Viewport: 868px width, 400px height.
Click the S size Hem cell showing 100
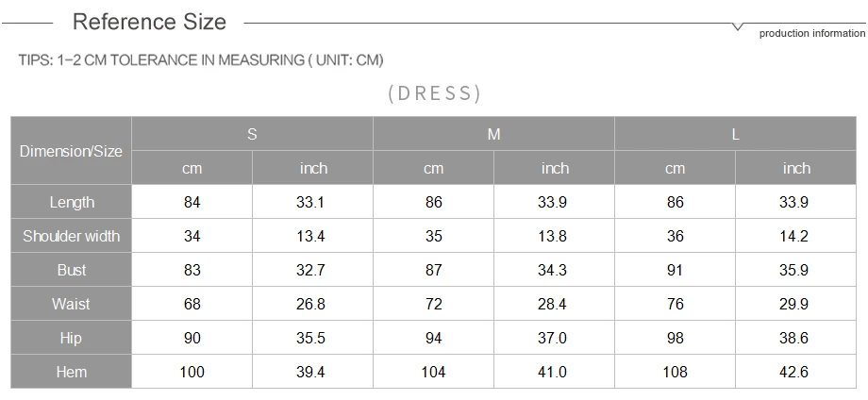192,372
